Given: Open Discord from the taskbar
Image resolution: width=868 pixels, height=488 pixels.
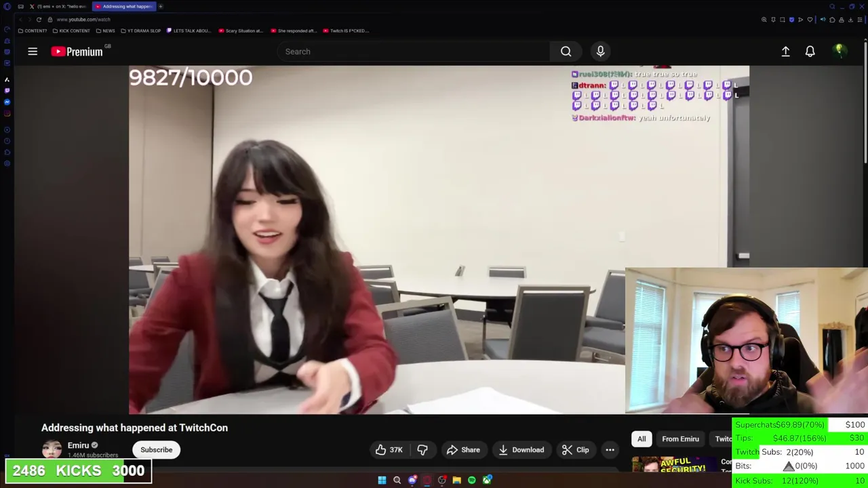Looking at the screenshot, I should (412, 480).
